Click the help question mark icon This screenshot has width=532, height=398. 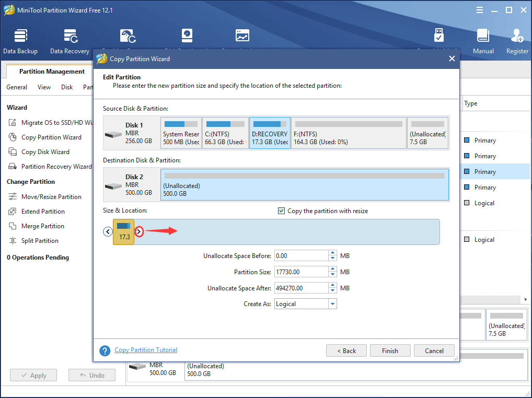(x=105, y=350)
